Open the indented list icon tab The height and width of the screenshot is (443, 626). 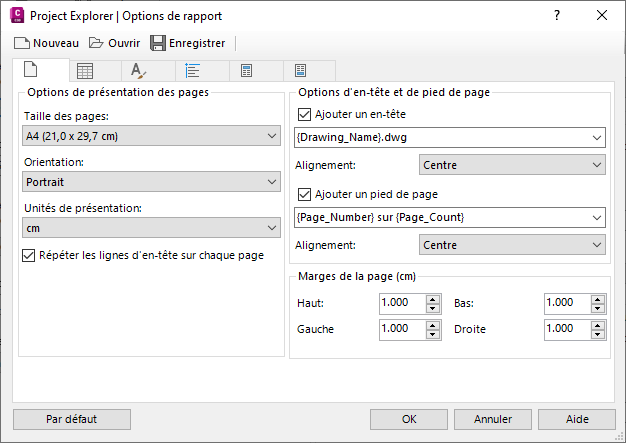tap(193, 71)
